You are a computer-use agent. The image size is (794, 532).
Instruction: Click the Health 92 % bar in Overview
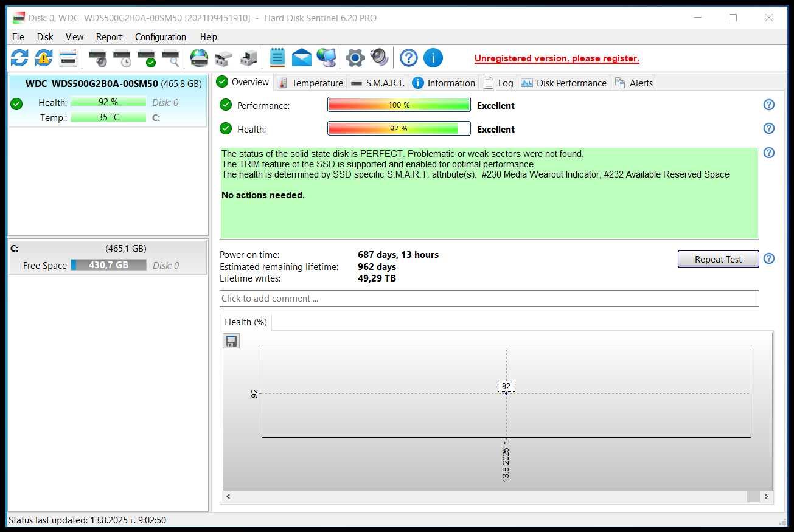point(399,128)
